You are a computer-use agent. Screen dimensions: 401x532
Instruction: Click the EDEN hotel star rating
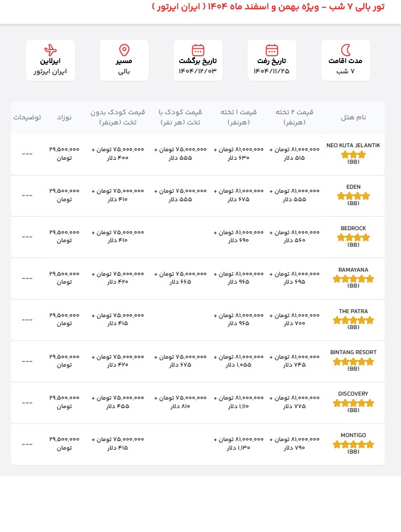(353, 196)
